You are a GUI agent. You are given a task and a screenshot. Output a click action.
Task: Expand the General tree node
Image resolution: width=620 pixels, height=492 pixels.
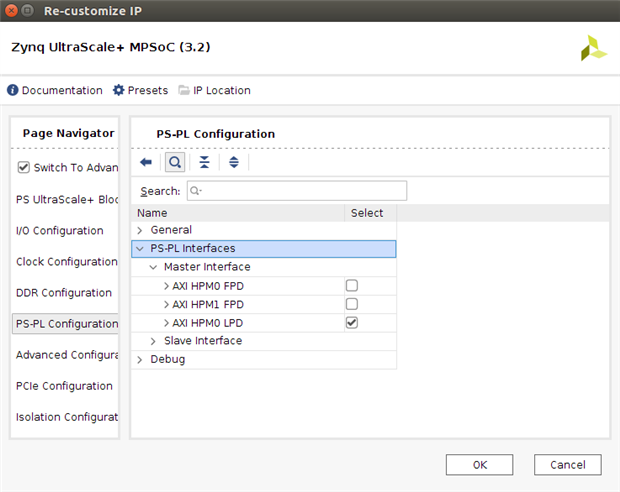click(140, 230)
